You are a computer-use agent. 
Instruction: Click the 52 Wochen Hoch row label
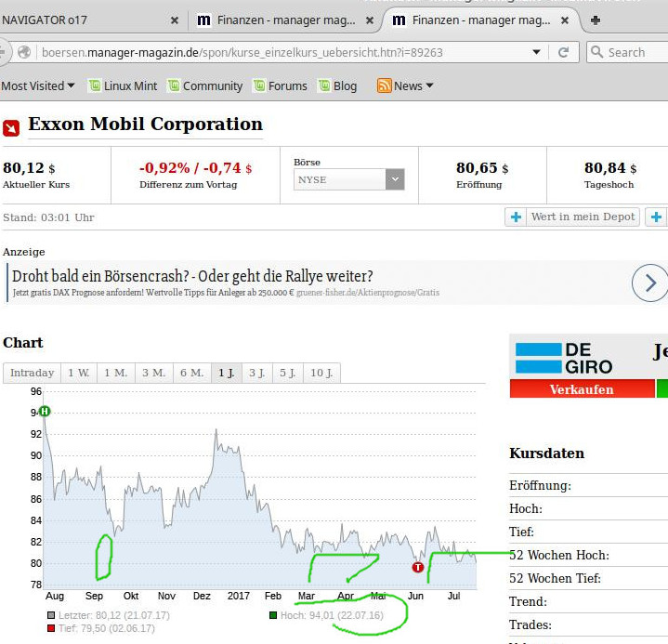pos(559,555)
